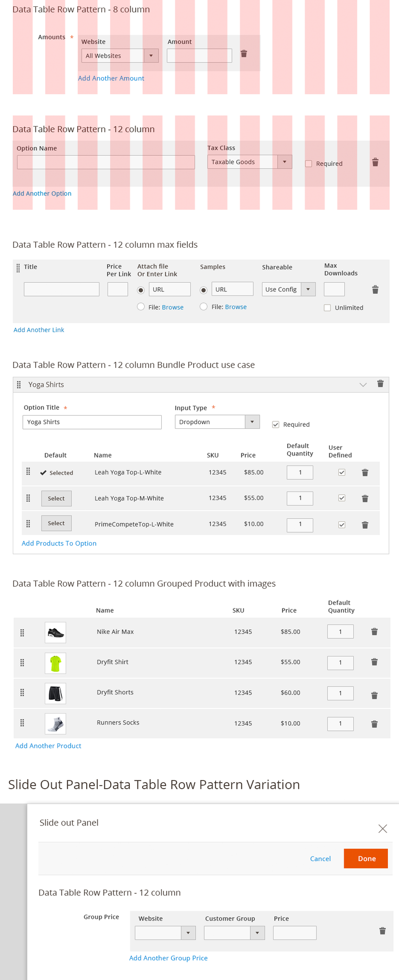Select File radio button under Samples
The image size is (399, 980).
click(x=203, y=307)
